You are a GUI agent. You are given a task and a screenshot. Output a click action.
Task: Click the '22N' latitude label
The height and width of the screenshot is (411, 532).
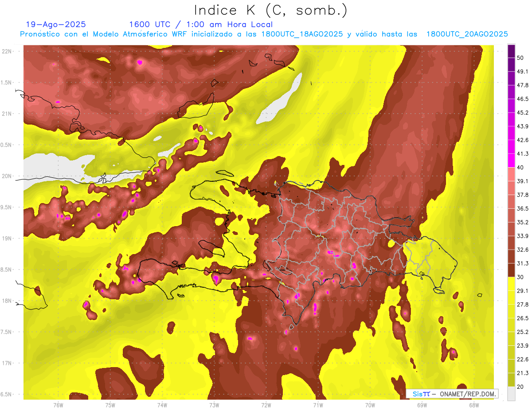7,51
